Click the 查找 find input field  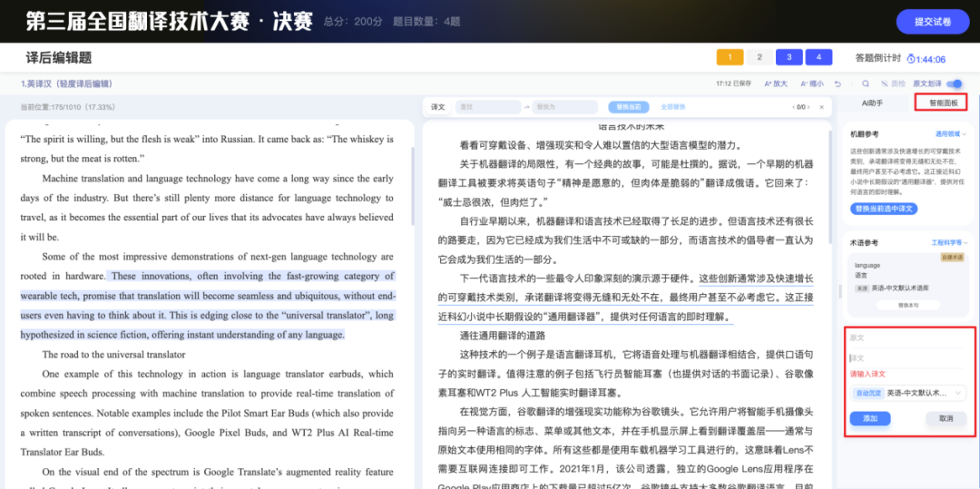[487, 107]
